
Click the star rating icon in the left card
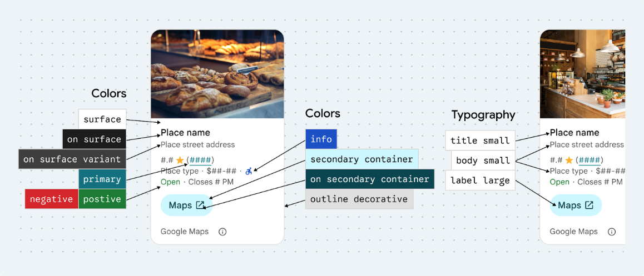(180, 160)
